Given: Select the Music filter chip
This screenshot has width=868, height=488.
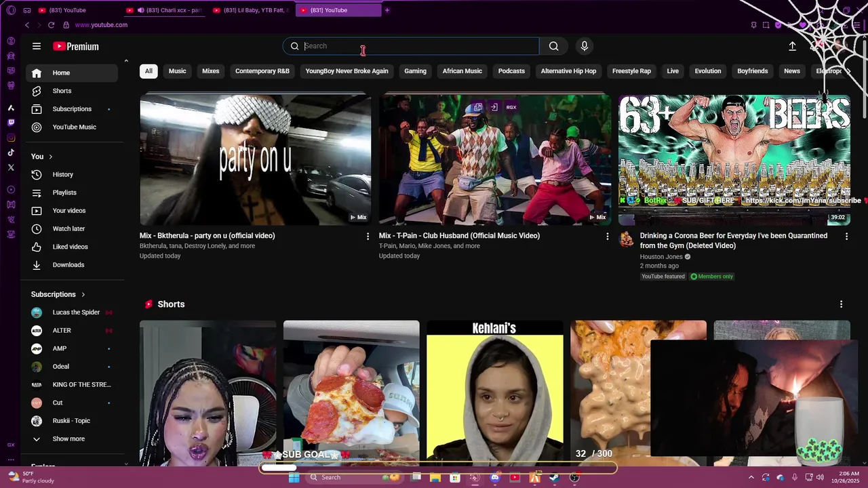Looking at the screenshot, I should (177, 71).
